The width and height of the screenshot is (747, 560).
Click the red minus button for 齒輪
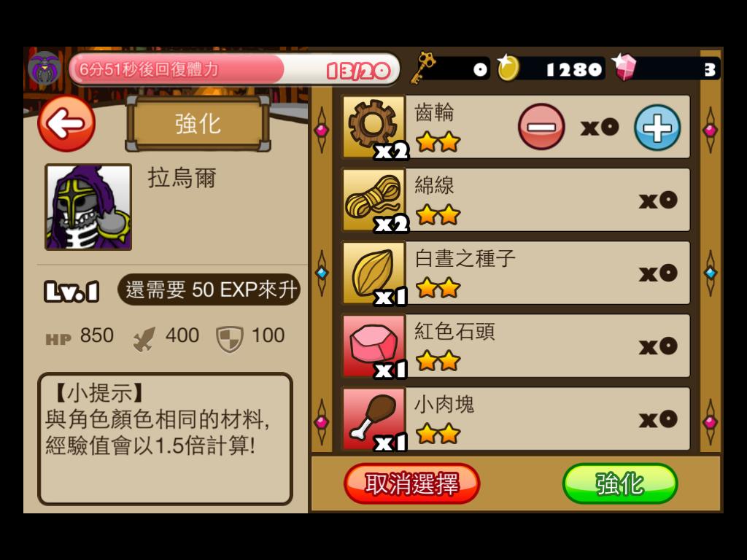pyautogui.click(x=541, y=127)
